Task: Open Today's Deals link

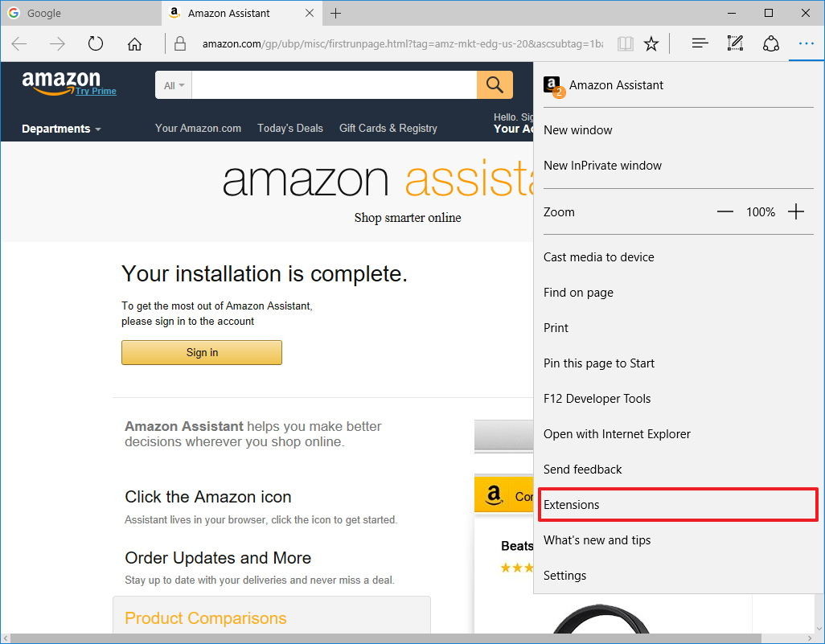Action: click(x=290, y=128)
